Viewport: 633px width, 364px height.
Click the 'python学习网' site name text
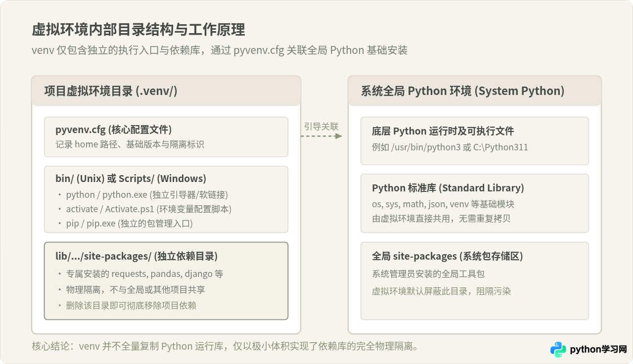click(x=598, y=350)
